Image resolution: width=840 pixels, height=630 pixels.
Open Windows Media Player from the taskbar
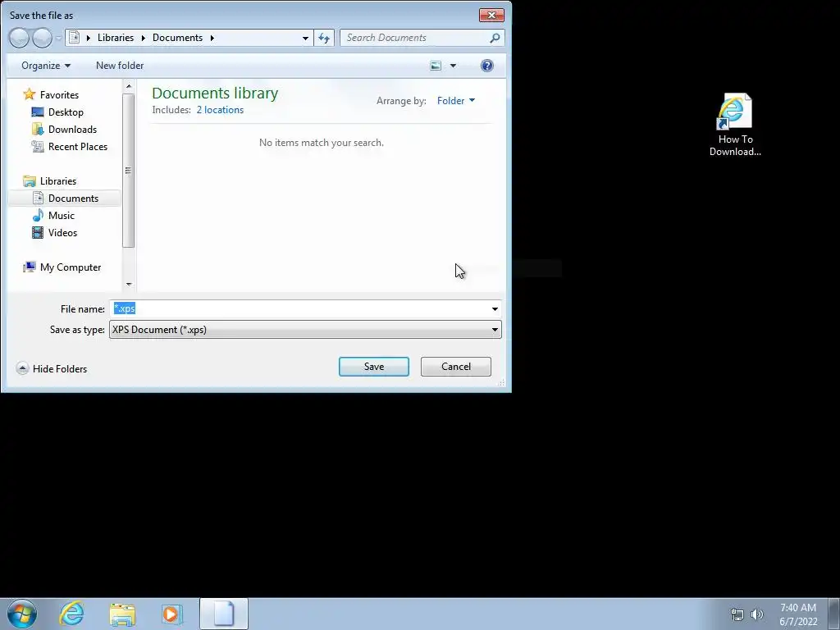[x=172, y=614]
